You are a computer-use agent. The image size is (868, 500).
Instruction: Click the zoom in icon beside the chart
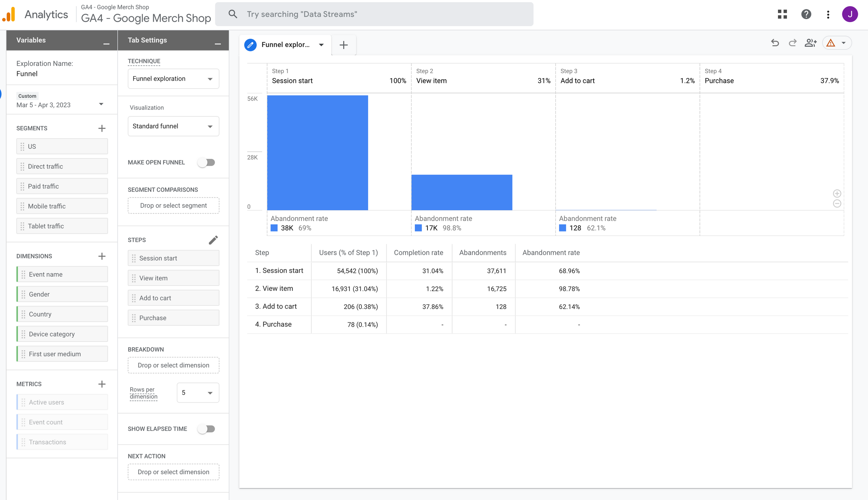[x=837, y=193]
